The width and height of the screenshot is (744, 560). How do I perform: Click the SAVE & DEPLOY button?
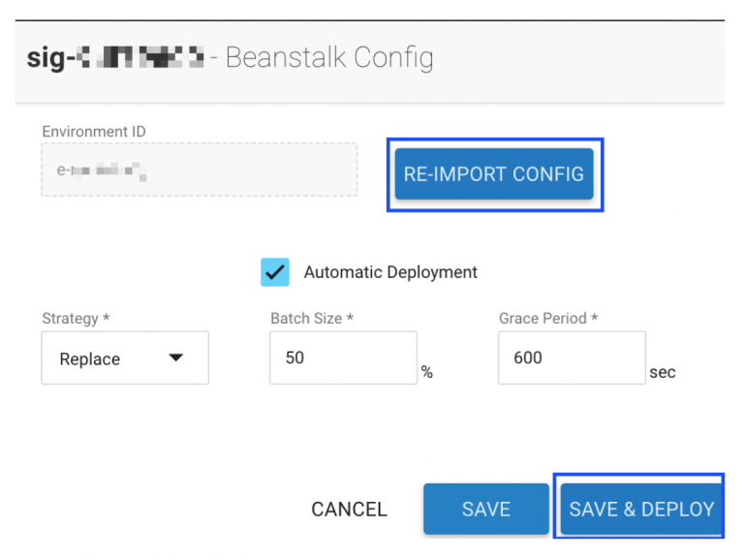click(641, 510)
